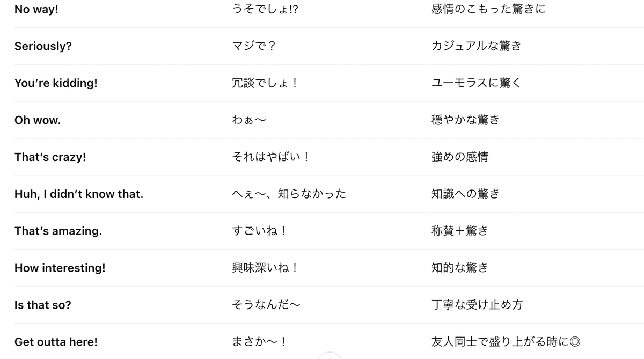Click the translation "うそでしょ!?"
This screenshot has height=359, width=644.
[x=265, y=9]
